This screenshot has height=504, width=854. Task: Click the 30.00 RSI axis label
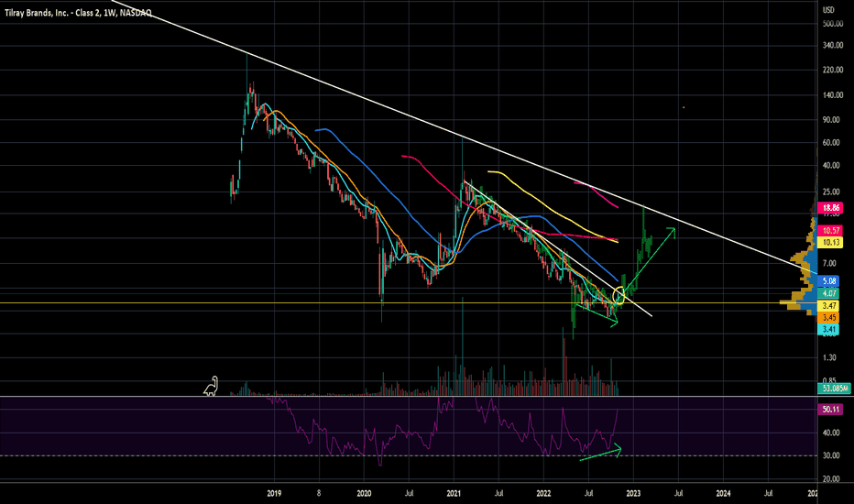tap(831, 455)
